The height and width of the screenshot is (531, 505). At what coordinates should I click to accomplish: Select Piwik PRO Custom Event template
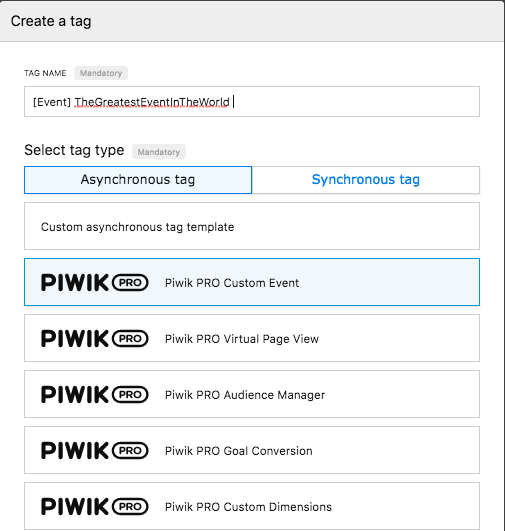point(252,282)
